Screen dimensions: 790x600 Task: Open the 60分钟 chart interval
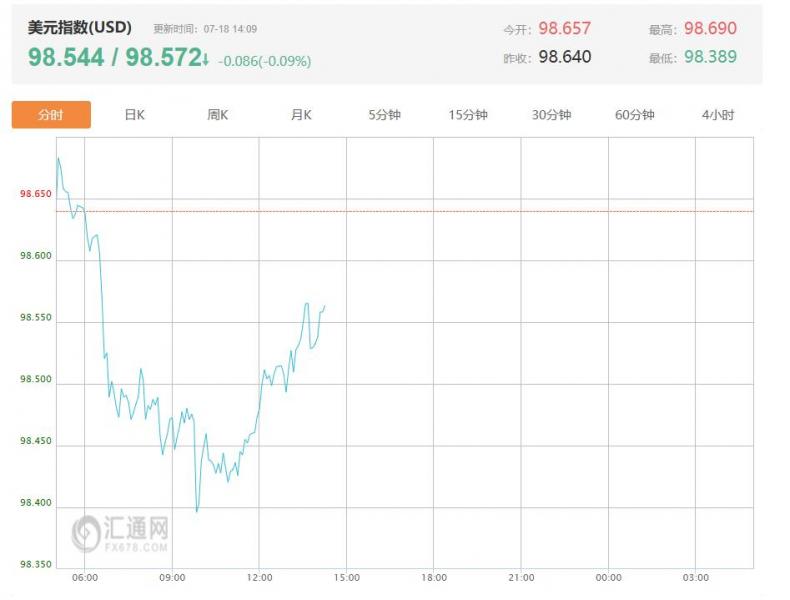(634, 115)
